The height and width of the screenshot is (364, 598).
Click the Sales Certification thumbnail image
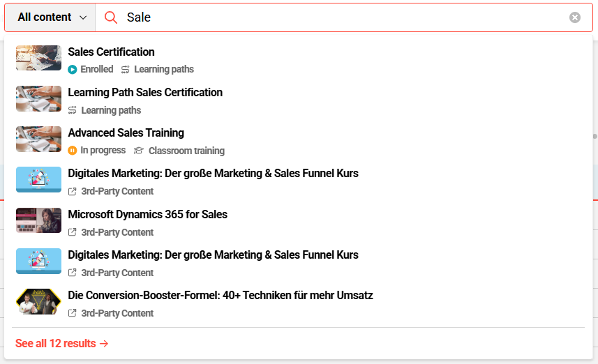38,59
